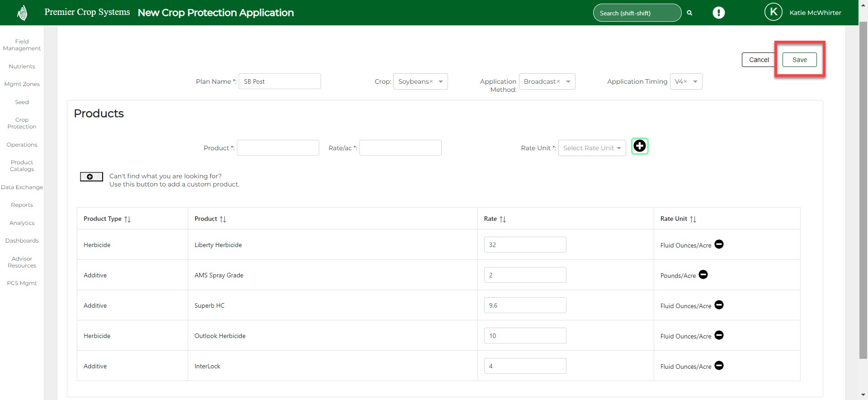Click the Plan Name input field
This screenshot has height=400, width=868.
coord(279,81)
